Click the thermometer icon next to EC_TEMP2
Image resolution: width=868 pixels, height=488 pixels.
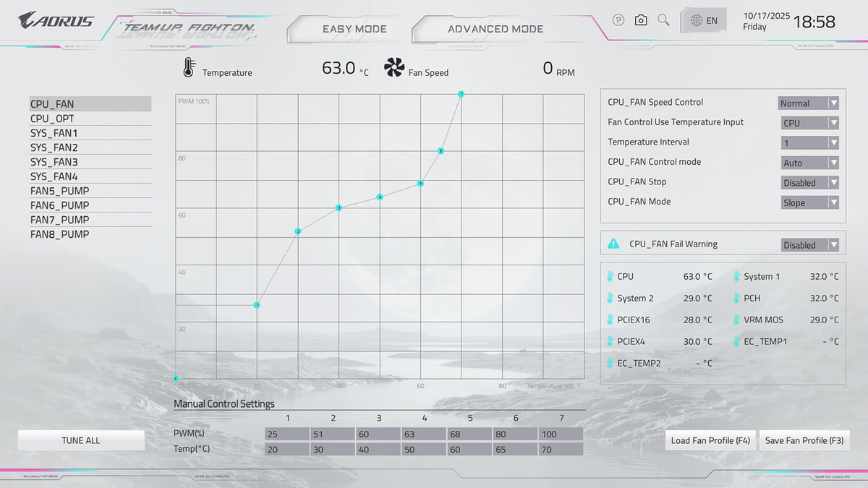(x=610, y=363)
